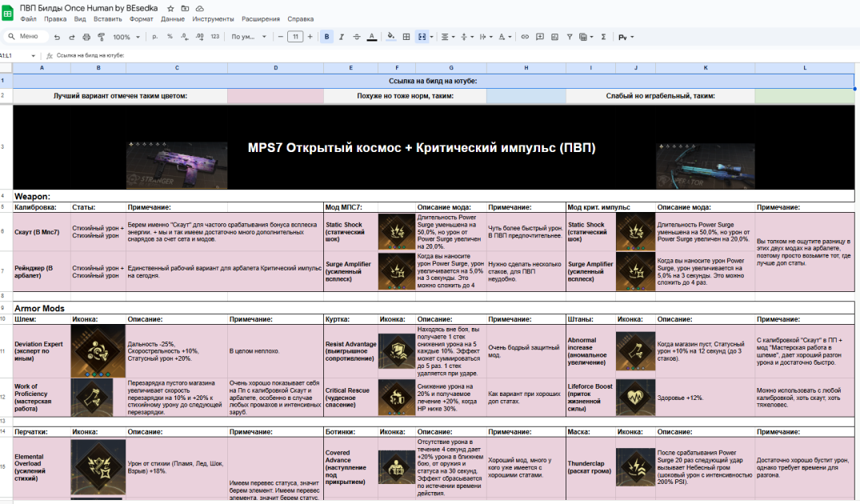Select the blue similar-option color cell
860x504 pixels.
point(526,95)
